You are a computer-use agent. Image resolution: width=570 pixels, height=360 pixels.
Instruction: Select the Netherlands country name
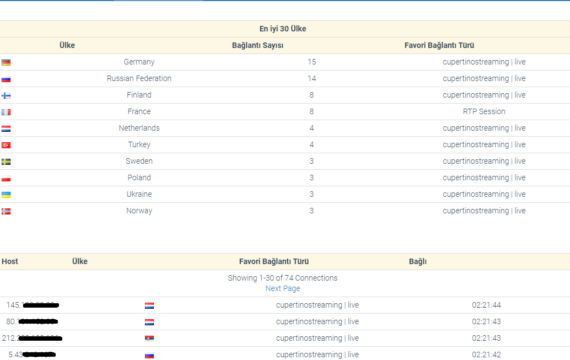(139, 128)
